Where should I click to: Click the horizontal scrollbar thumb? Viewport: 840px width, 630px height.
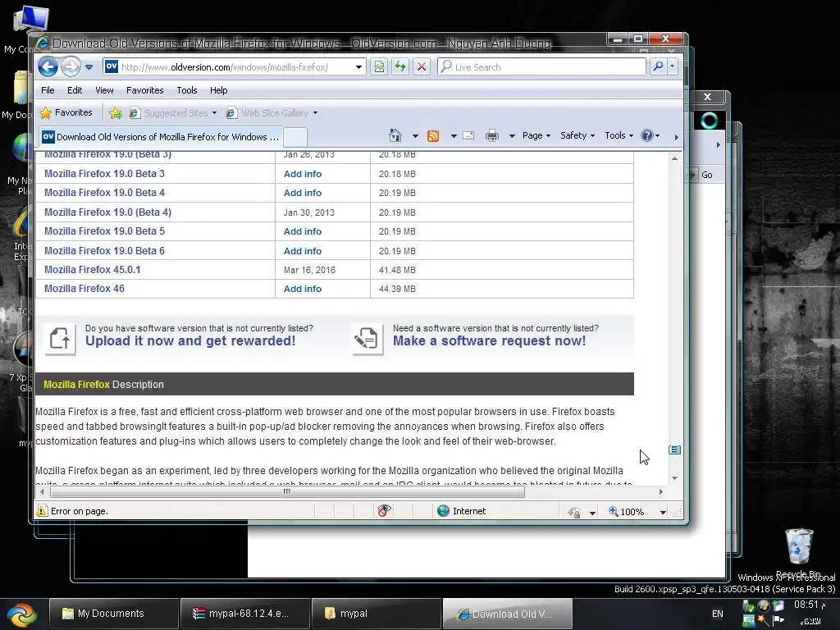(x=286, y=491)
